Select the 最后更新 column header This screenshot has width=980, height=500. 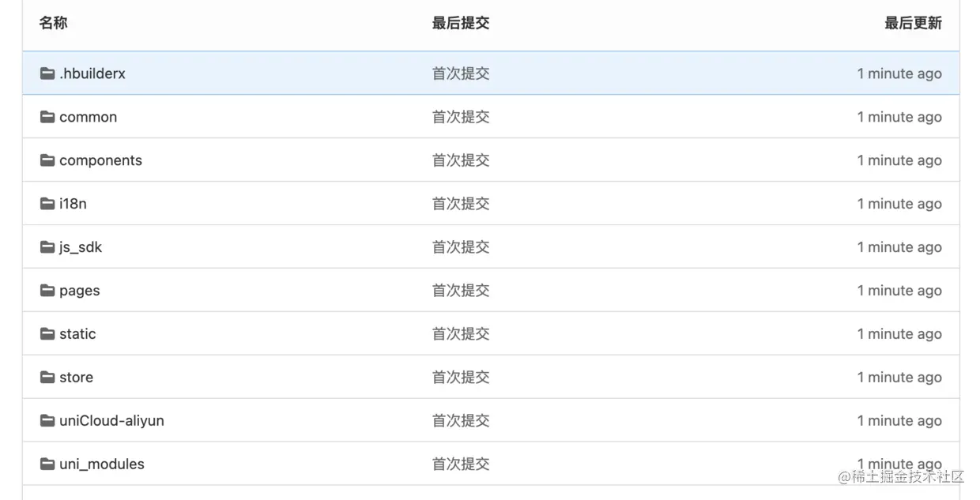tap(913, 23)
